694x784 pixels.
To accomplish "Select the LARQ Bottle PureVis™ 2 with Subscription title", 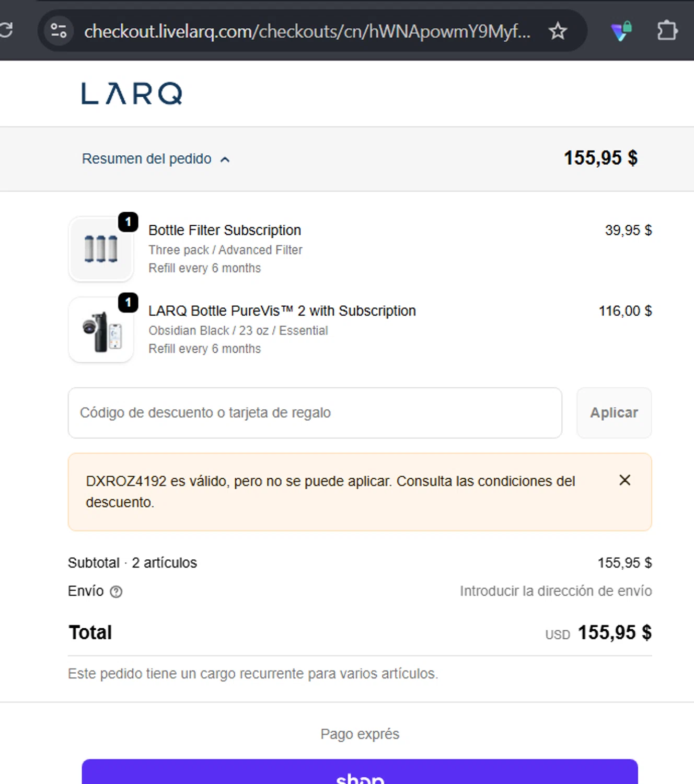I will coord(282,311).
